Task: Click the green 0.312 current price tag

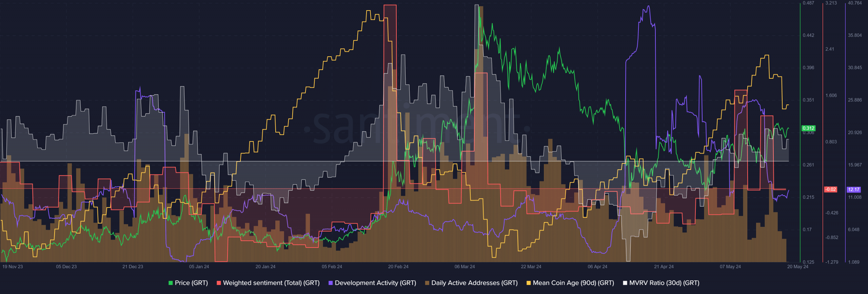Action: click(x=808, y=128)
